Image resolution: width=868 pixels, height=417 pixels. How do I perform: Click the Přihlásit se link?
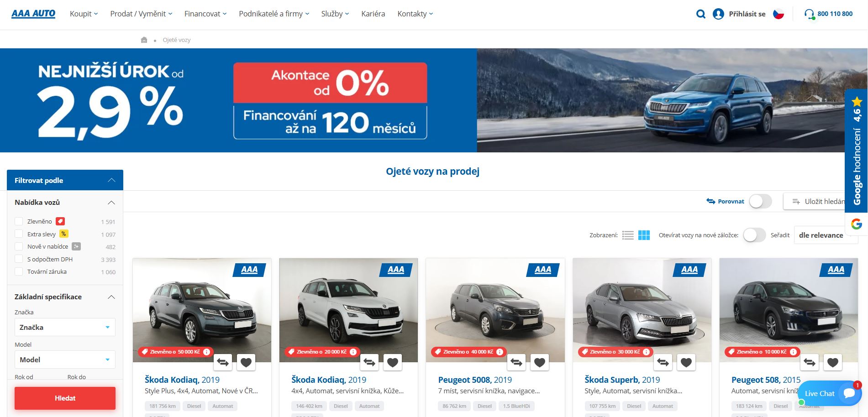[747, 14]
